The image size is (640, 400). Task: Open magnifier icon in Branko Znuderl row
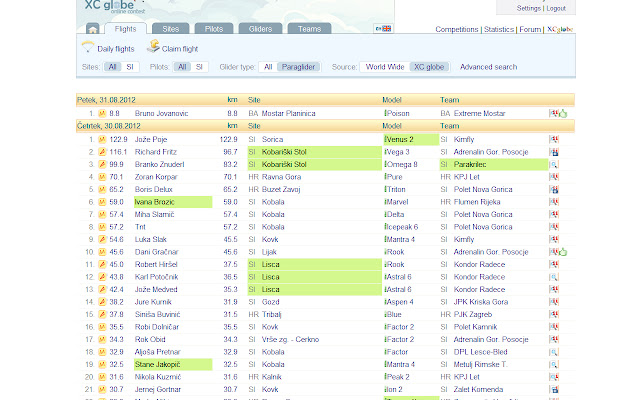point(554,164)
